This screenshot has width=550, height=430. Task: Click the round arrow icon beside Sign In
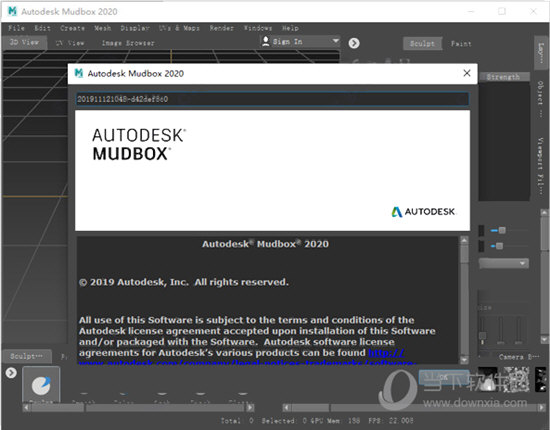coord(354,43)
